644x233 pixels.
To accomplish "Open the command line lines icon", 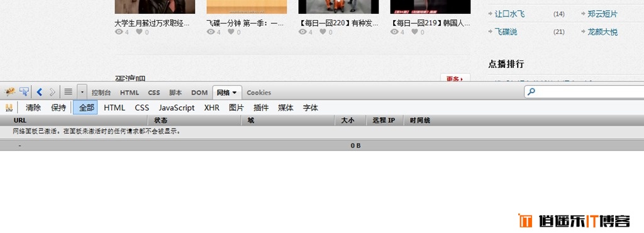I will click(x=68, y=92).
